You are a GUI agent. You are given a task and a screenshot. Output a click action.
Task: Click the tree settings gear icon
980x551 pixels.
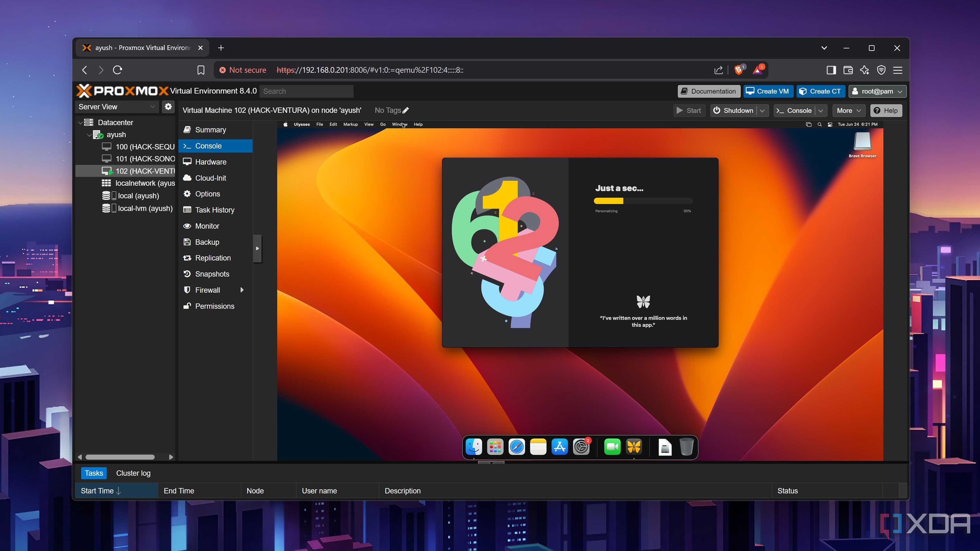pyautogui.click(x=168, y=107)
